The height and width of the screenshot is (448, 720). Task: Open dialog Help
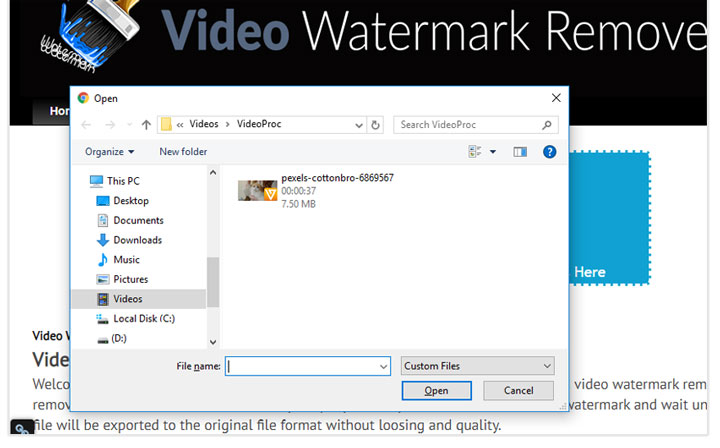pos(549,151)
